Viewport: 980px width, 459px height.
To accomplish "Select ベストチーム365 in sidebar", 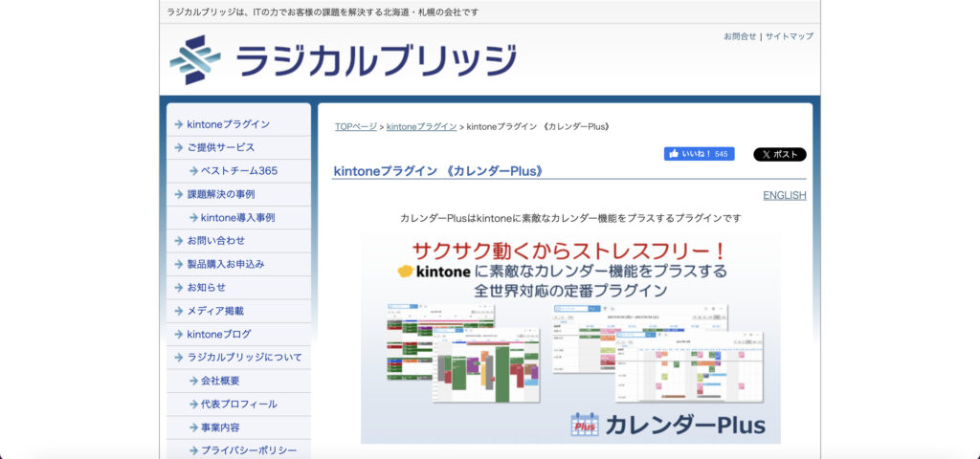I will pyautogui.click(x=238, y=171).
